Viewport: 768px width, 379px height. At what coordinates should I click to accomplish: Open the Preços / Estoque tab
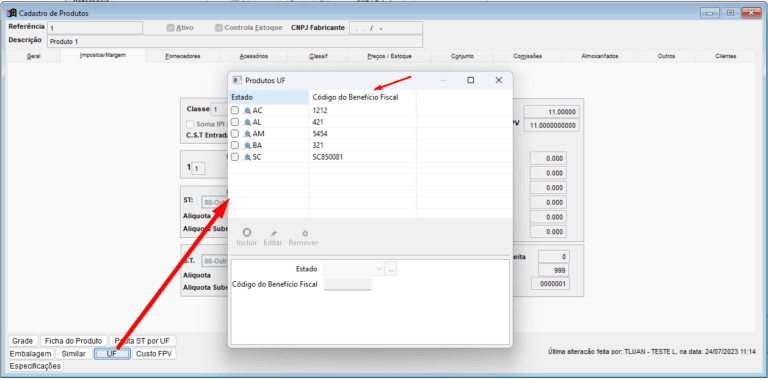coord(389,56)
